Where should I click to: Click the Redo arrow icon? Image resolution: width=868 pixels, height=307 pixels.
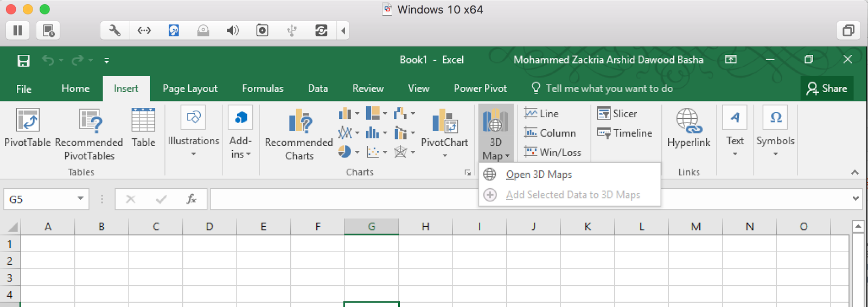tap(78, 60)
